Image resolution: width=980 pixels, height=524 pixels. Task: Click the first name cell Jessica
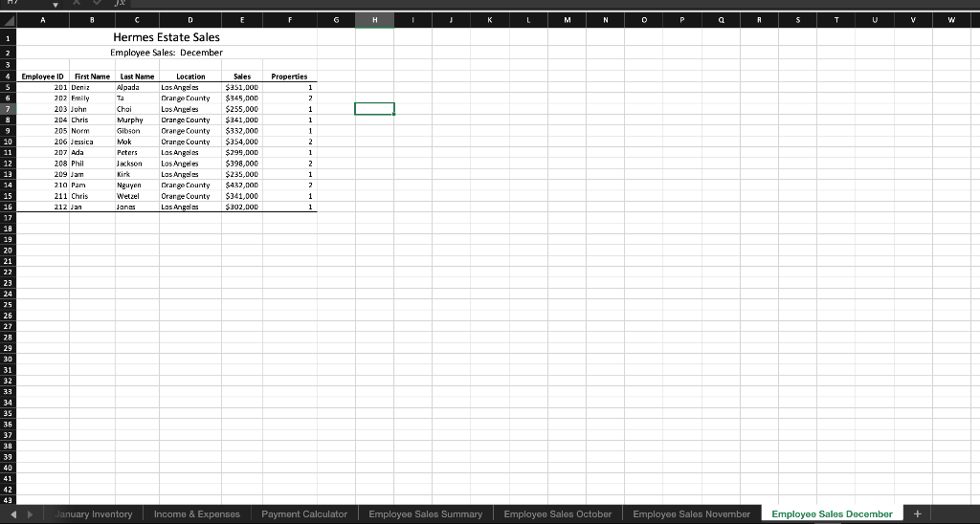tap(92, 142)
